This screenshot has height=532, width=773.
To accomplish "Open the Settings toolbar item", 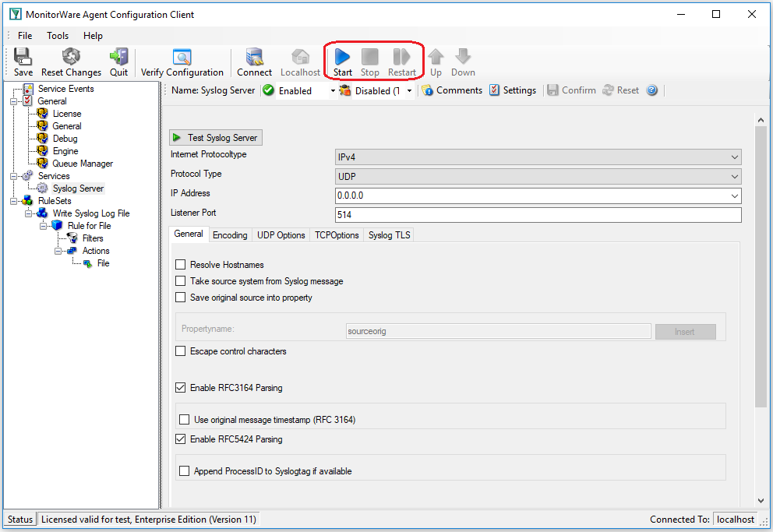I will (513, 90).
